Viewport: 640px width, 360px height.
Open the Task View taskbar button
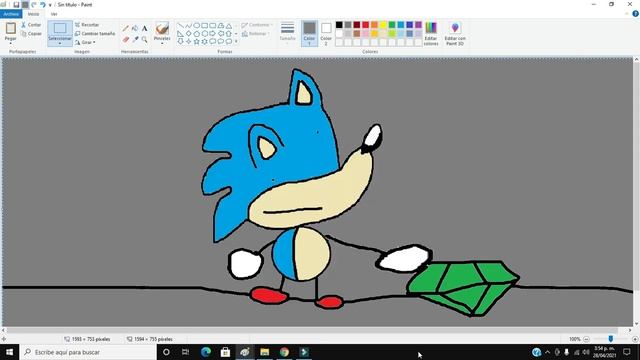[x=186, y=352]
